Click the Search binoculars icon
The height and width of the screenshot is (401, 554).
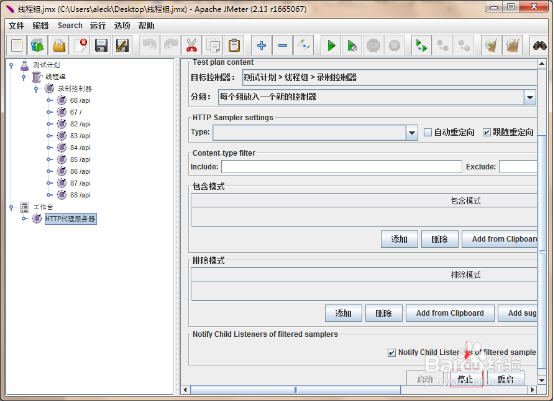coord(540,46)
